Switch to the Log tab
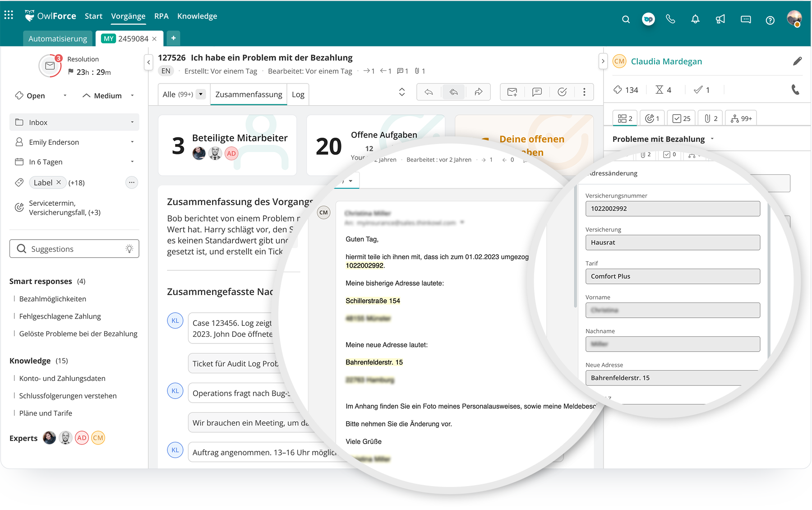Screen dimensions: 812x510 (x=298, y=94)
